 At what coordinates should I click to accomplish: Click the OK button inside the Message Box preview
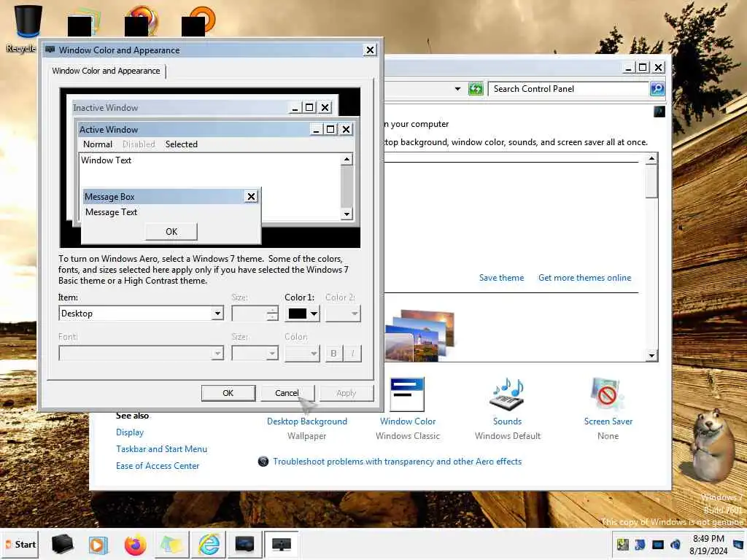click(x=171, y=231)
